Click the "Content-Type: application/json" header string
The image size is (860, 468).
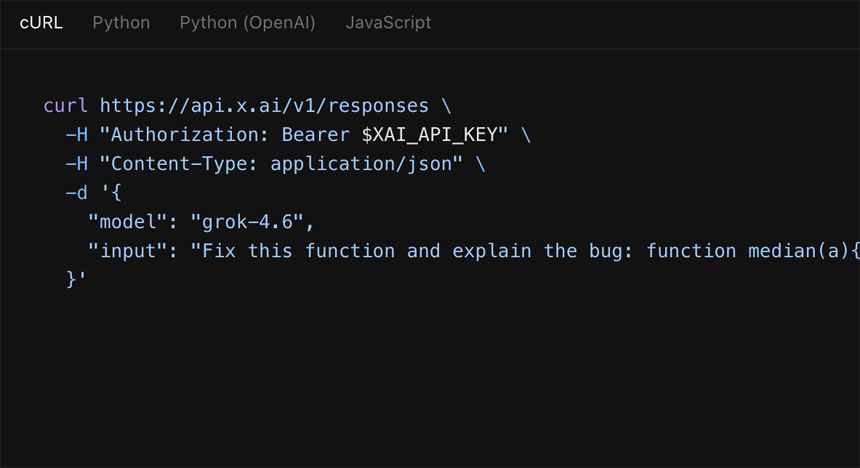pos(281,163)
